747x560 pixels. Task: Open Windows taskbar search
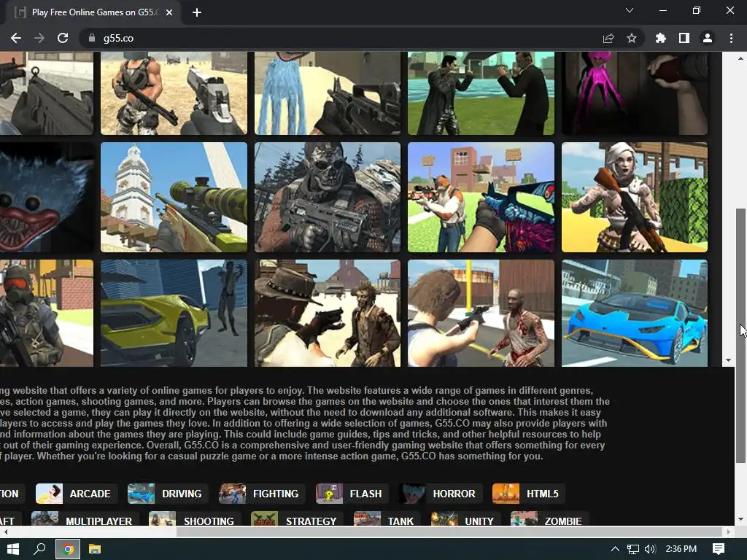click(x=39, y=549)
